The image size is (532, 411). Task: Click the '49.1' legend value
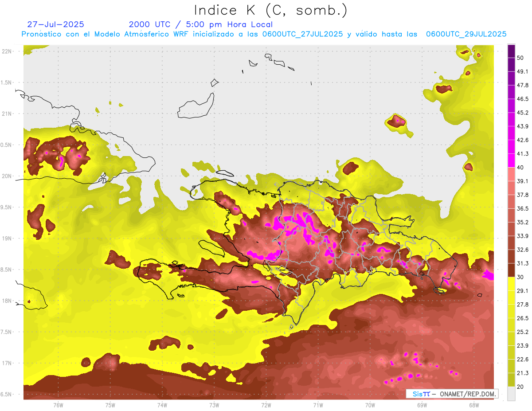click(523, 72)
